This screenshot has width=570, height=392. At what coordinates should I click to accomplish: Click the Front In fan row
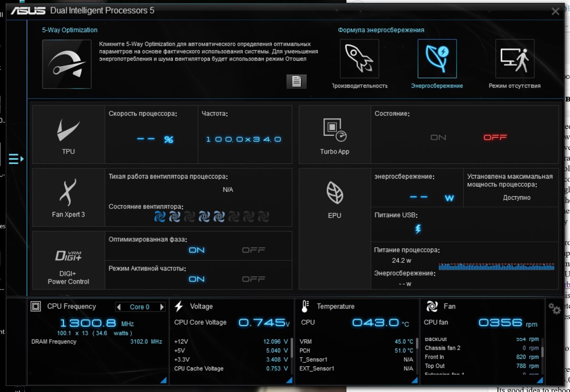pos(482,357)
